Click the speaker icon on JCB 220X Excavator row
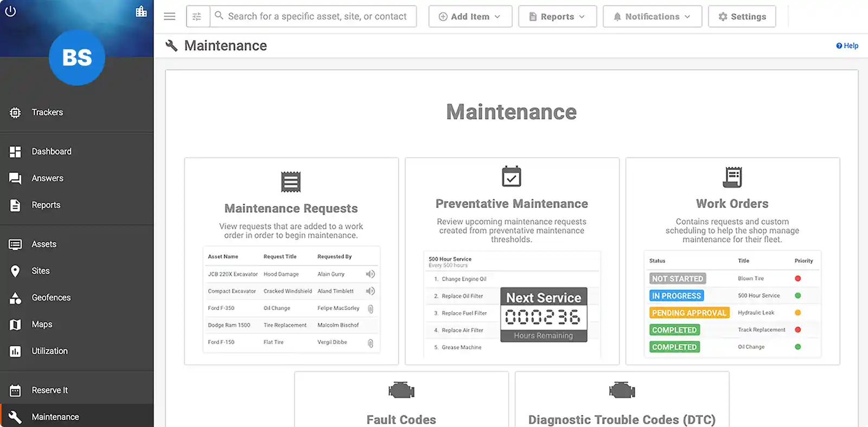Viewport: 868px width, 427px height. [371, 274]
